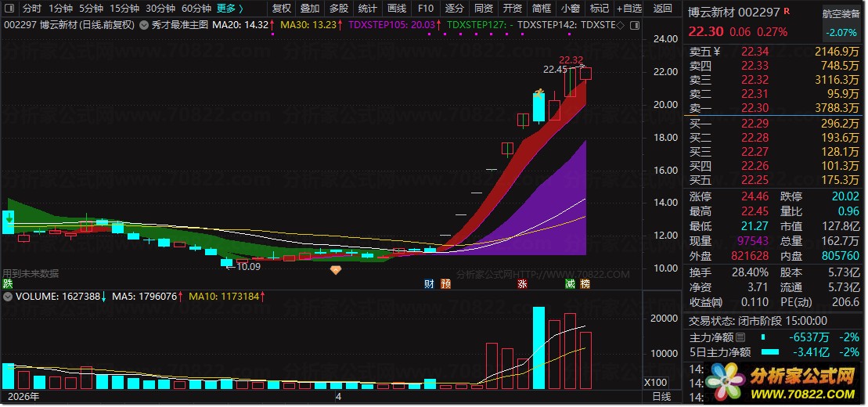Expand the VOLUME indicator dropdown arrow
The image size is (868, 407).
coord(9,297)
